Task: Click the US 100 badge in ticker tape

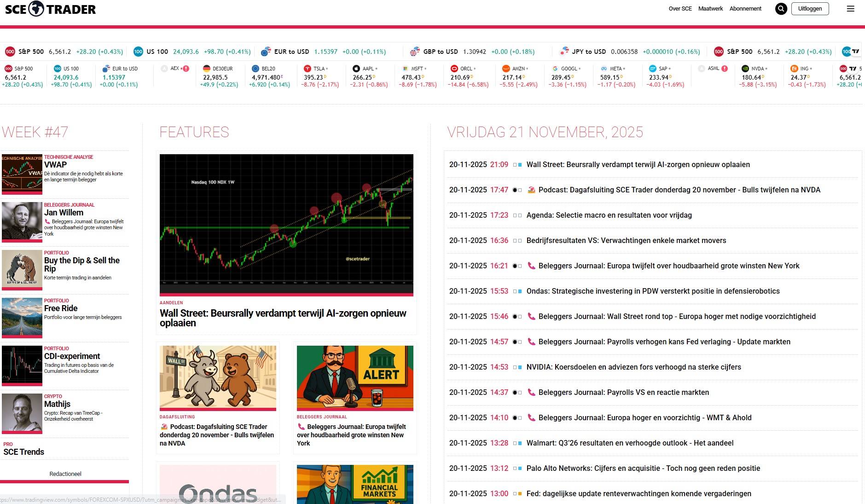Action: coord(138,52)
